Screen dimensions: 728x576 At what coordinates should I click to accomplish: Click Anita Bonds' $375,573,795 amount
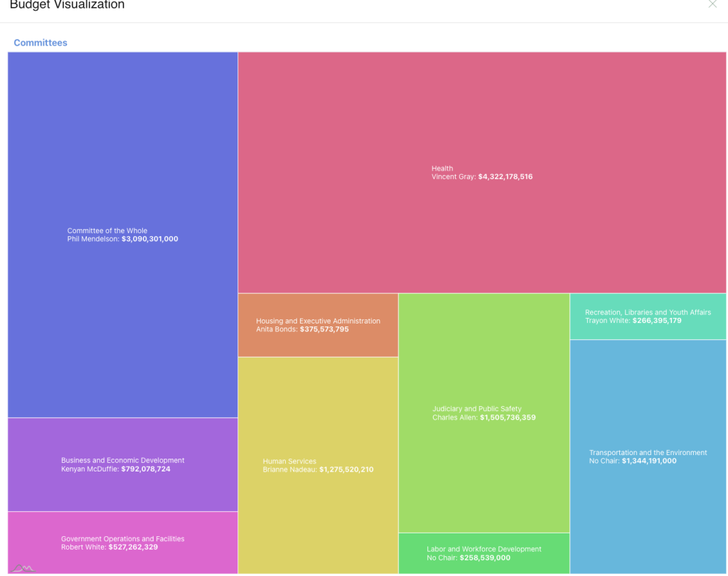point(324,330)
